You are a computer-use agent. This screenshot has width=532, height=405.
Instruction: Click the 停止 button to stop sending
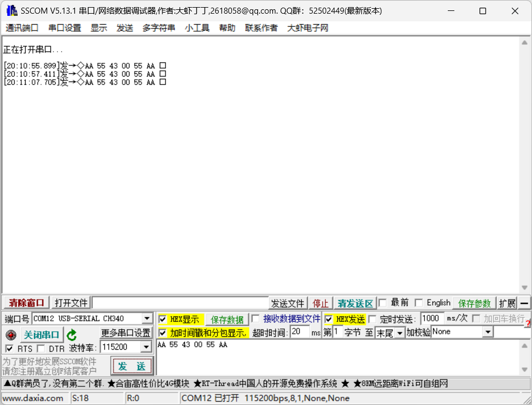coord(320,303)
